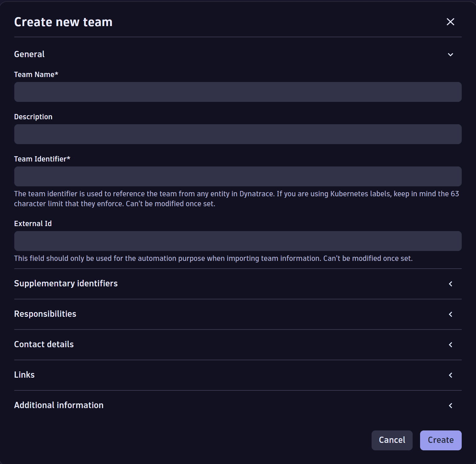Close the Create new team dialog
Viewport: 476px width, 464px height.
450,22
